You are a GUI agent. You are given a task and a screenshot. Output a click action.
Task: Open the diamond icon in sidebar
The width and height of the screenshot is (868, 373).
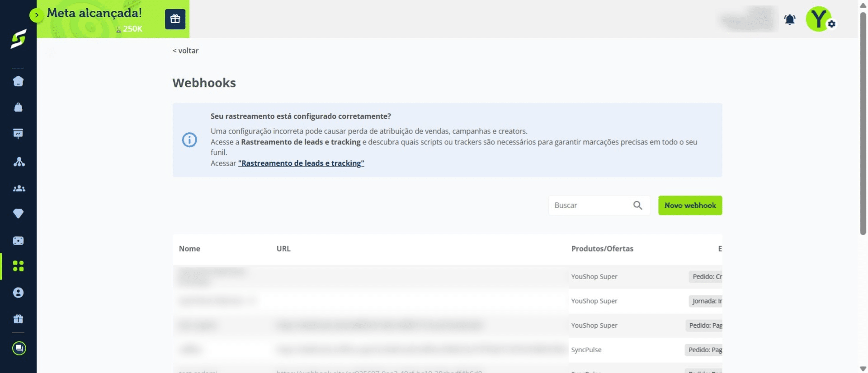coord(18,214)
